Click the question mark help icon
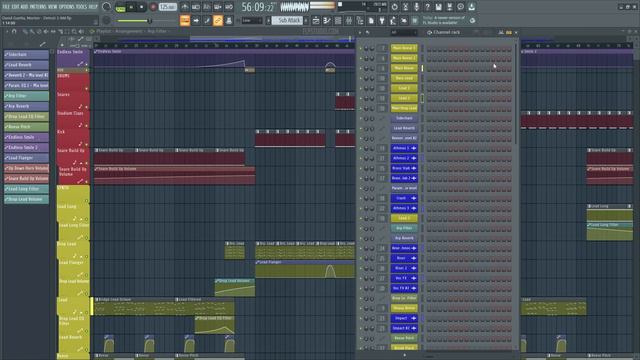This screenshot has height=360, width=640. 427,7
